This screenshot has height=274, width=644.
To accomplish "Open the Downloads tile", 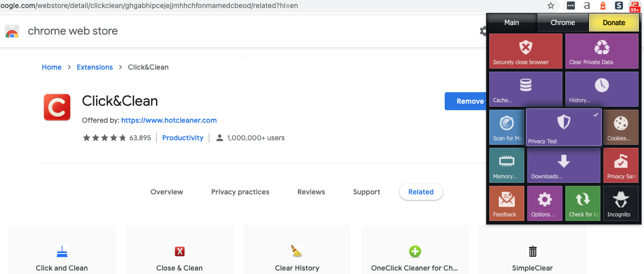I will point(563,165).
